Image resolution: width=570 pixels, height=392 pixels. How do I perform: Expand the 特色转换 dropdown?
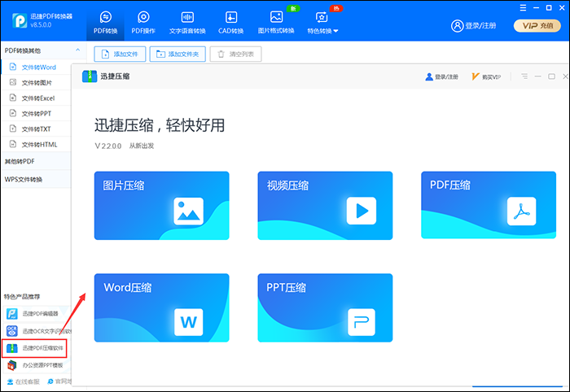point(322,23)
